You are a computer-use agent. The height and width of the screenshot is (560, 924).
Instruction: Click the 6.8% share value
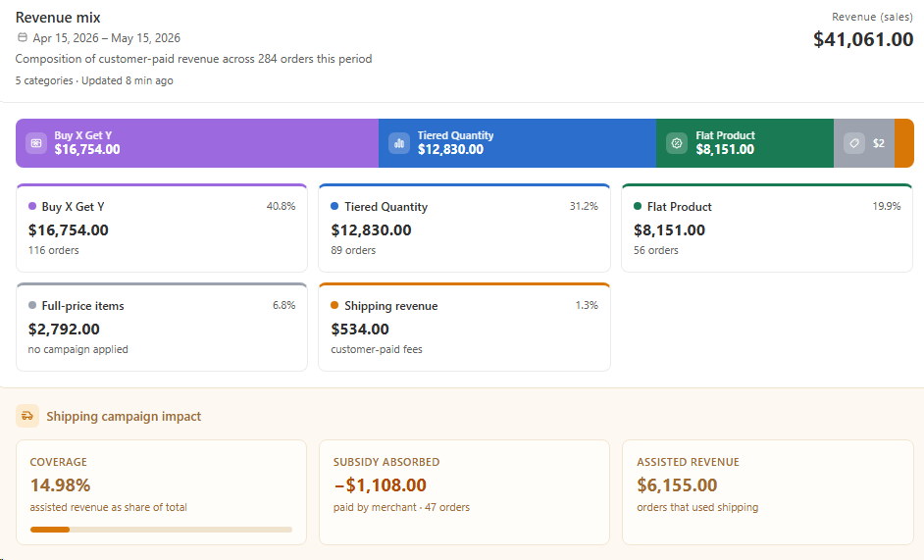click(x=283, y=305)
